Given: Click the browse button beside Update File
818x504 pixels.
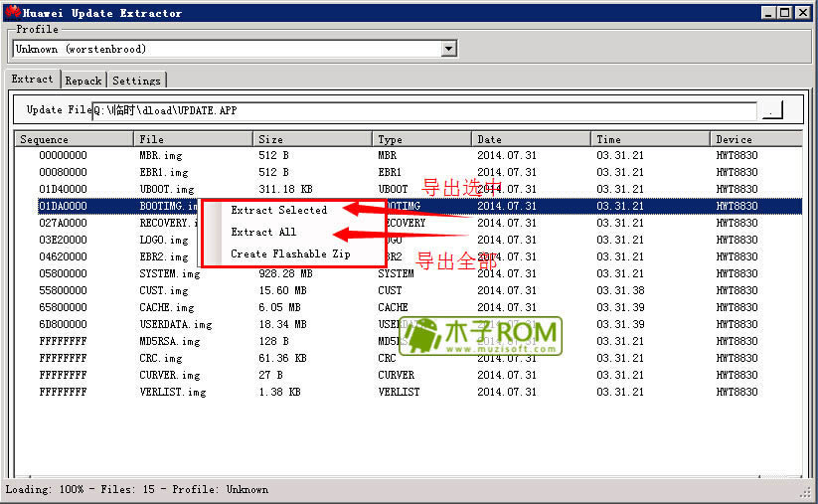Looking at the screenshot, I should click(771, 110).
